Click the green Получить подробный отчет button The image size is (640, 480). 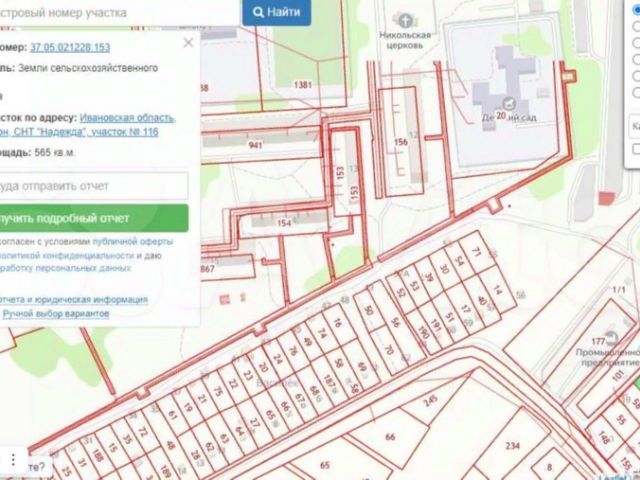pos(93,218)
